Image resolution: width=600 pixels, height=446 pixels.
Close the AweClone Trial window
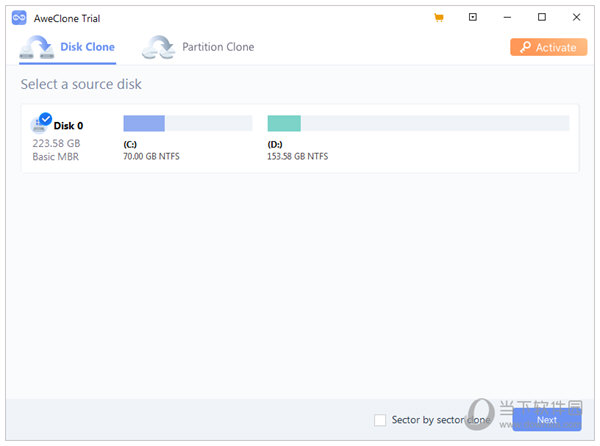(x=576, y=17)
